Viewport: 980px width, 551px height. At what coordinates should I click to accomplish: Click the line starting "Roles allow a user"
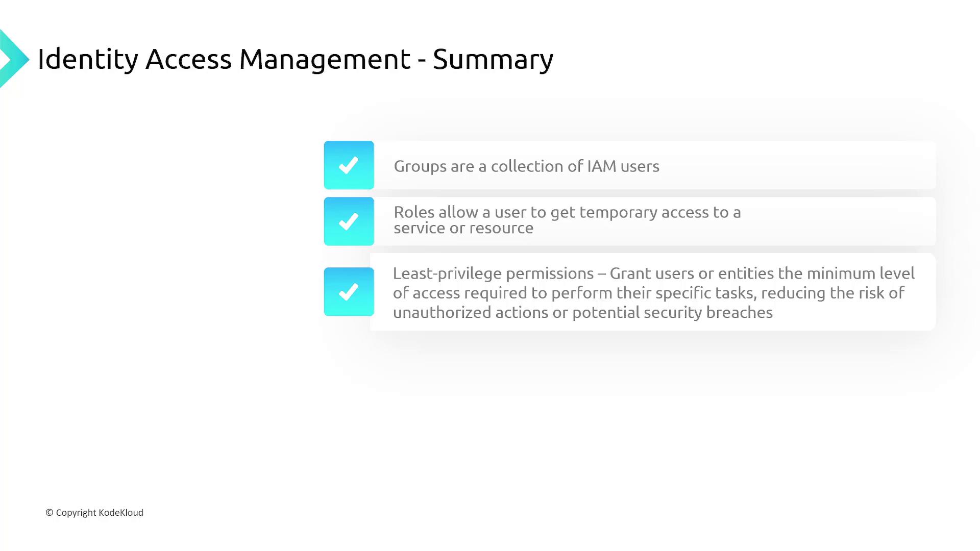(567, 212)
